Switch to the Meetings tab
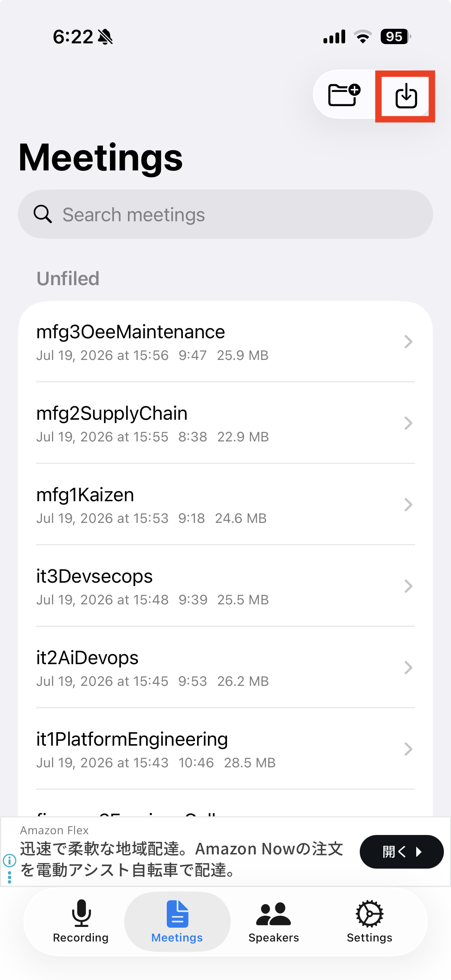Screen dimensions: 451x980 coord(177,921)
